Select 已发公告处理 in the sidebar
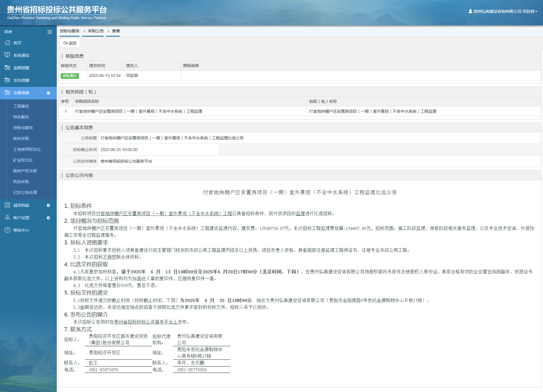This screenshot has height=392, width=543. (x=25, y=192)
